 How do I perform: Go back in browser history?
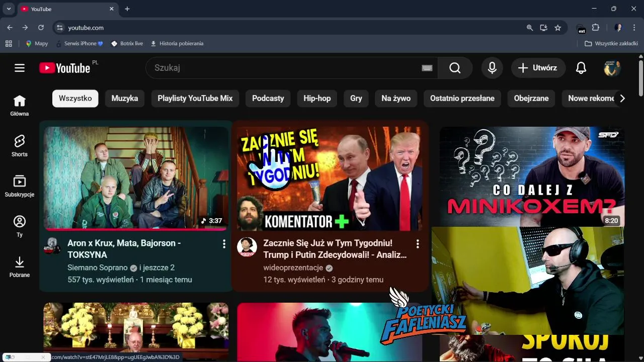click(10, 28)
